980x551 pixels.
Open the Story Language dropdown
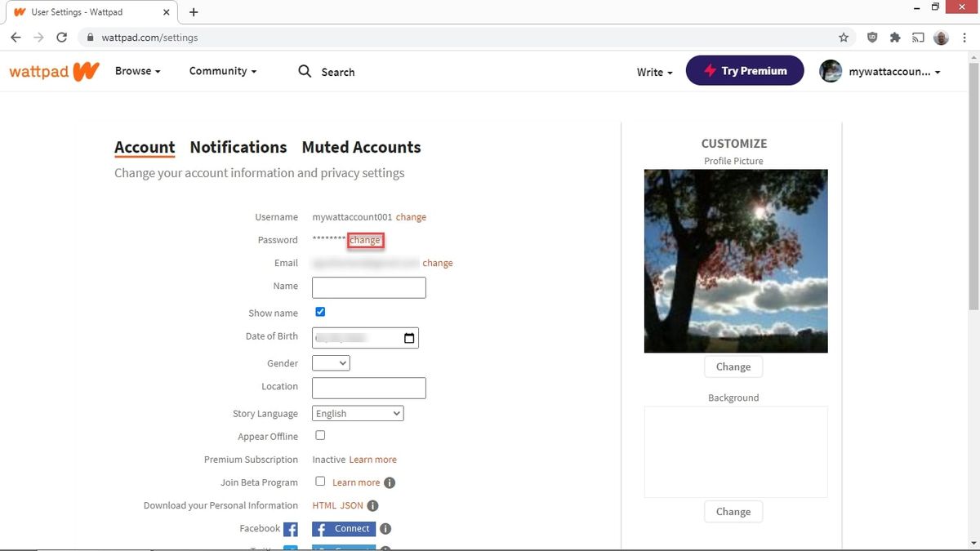pos(357,413)
